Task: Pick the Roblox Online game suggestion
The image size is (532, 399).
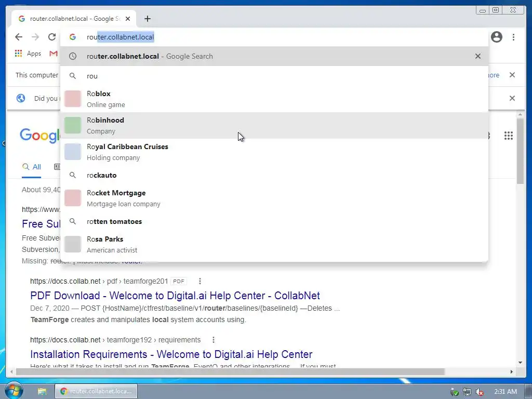Action: [274, 99]
